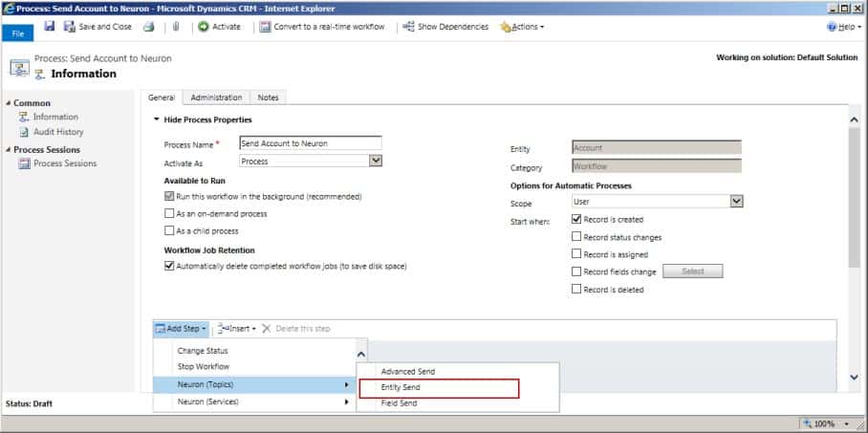Click the large process entity icon in header
Screen dimensions: 868x433
coord(19,67)
